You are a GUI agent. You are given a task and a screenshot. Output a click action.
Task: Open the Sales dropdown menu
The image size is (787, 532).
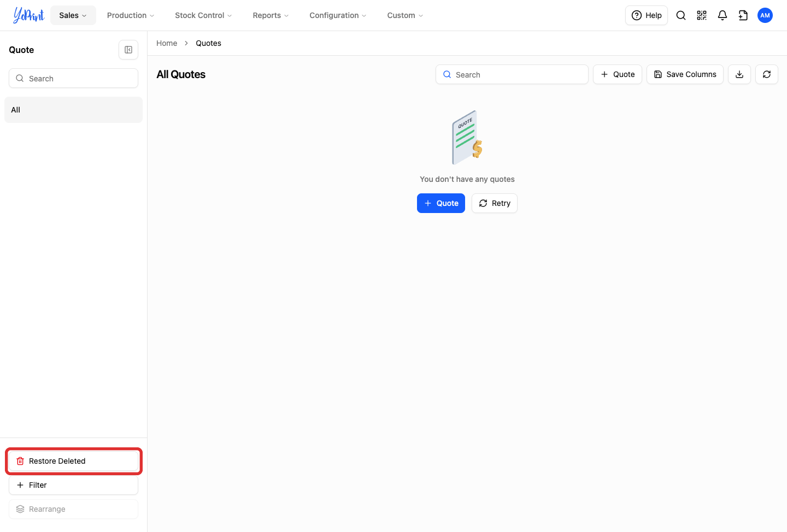(73, 15)
